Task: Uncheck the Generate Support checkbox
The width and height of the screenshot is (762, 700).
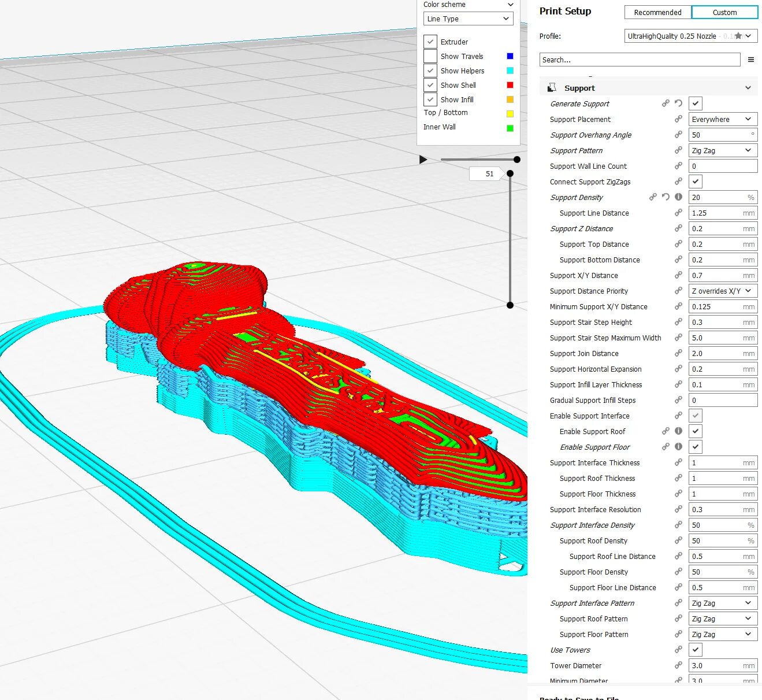Action: [696, 103]
